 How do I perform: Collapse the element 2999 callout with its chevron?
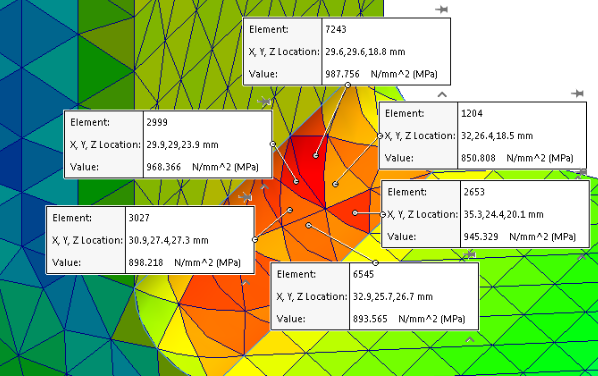(x=264, y=187)
